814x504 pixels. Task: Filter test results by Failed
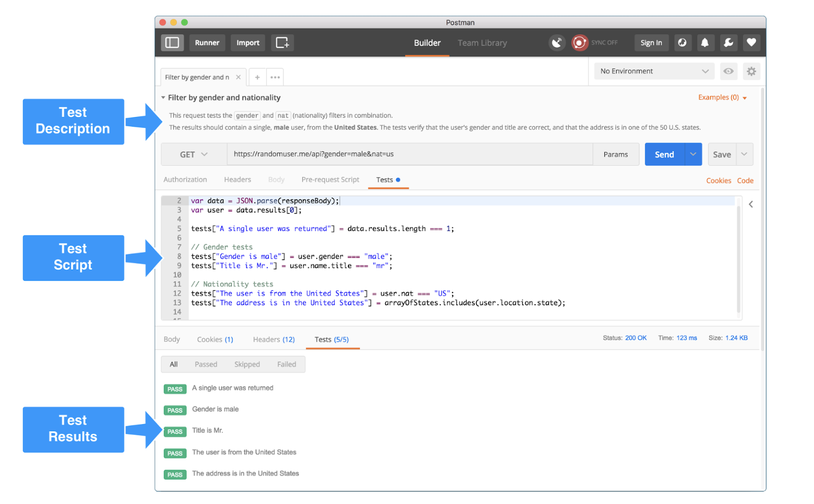[x=286, y=364]
